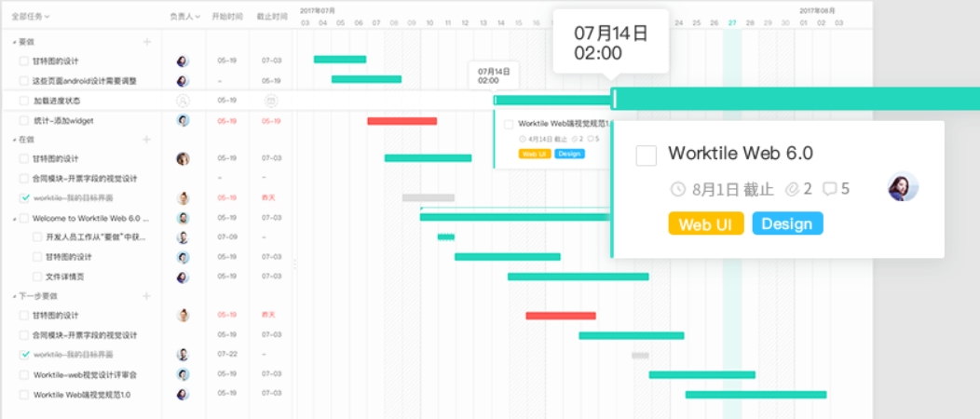The image size is (980, 419).
Task: Check Worktile Web端视觉规范1.0 in the task list
Action: pos(23,395)
